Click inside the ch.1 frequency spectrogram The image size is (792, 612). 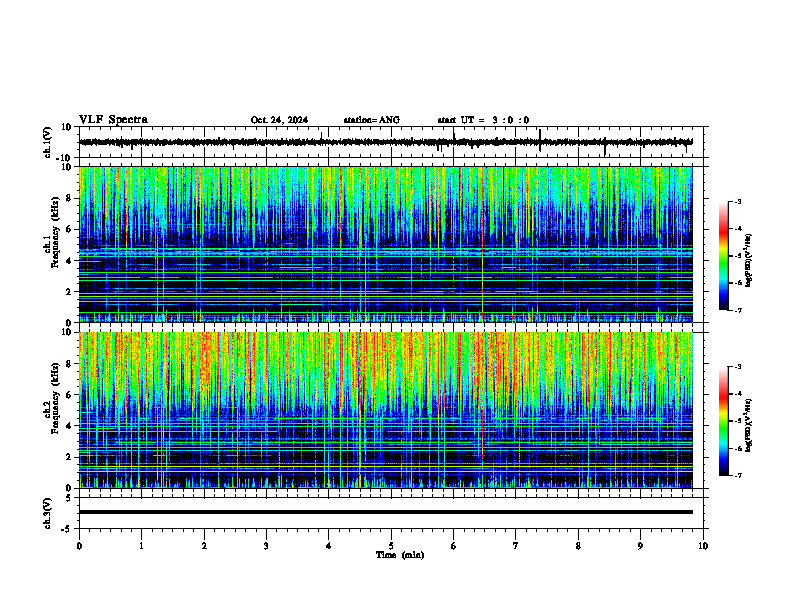[385, 244]
